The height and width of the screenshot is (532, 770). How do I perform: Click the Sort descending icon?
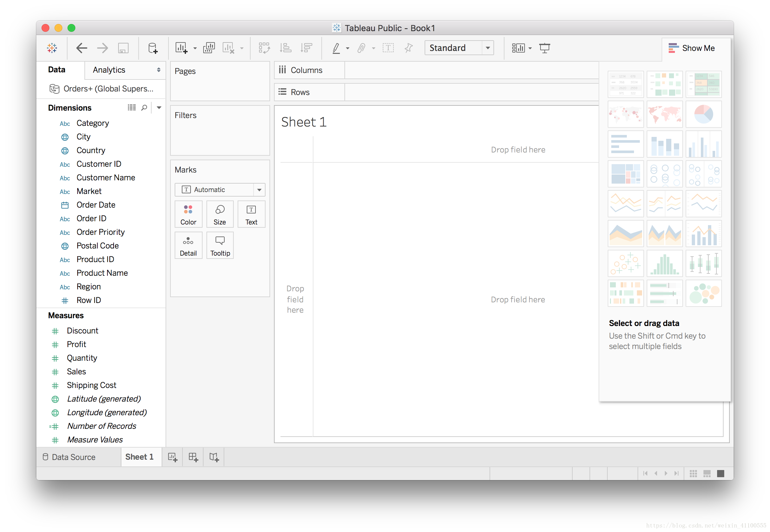coord(306,48)
